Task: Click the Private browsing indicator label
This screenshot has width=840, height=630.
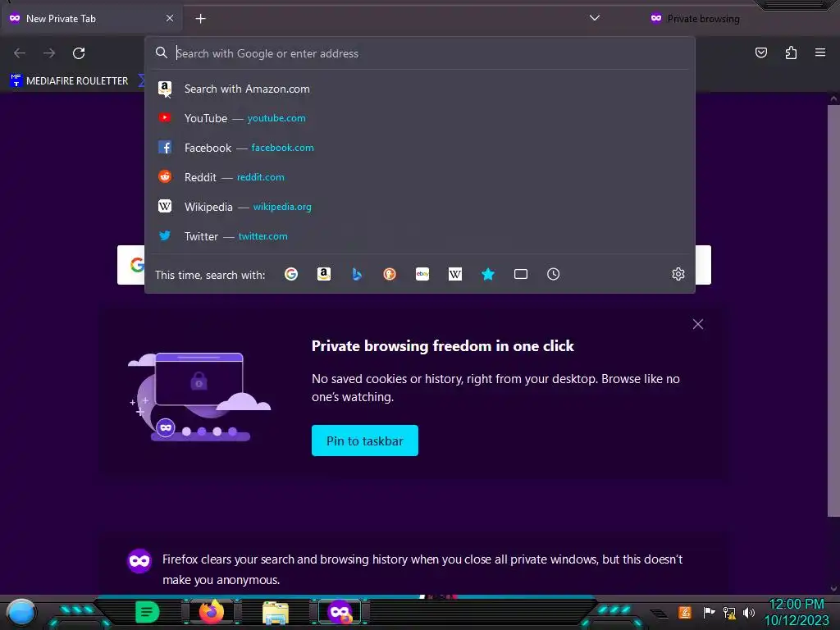Action: (x=695, y=19)
